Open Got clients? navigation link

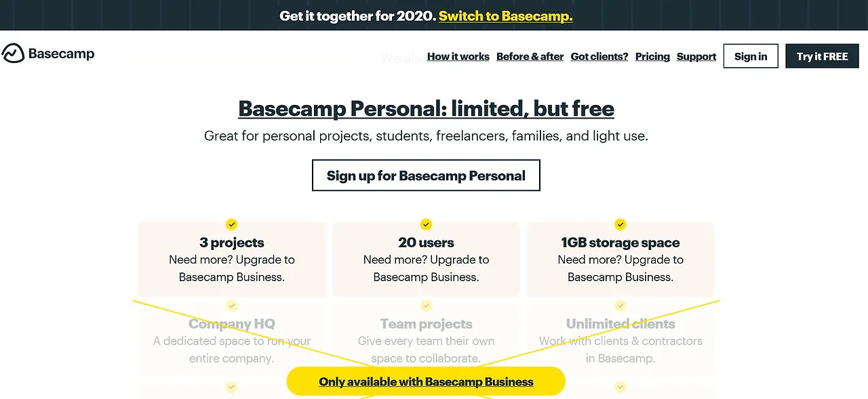pyautogui.click(x=599, y=56)
